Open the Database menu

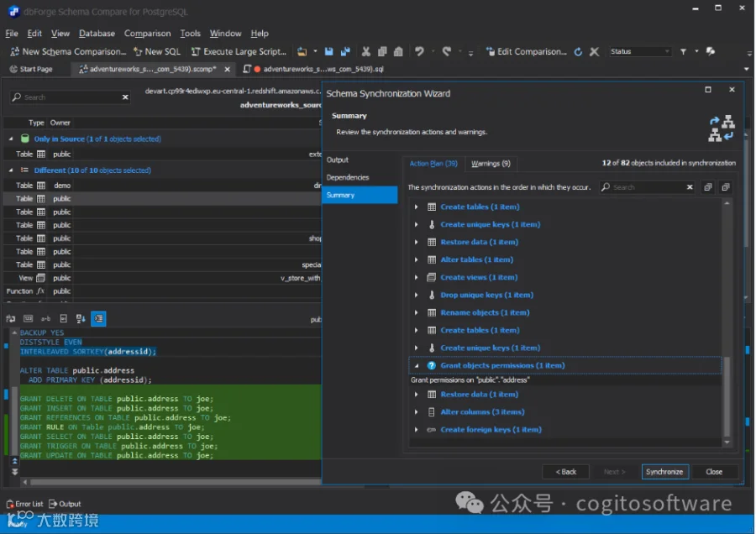97,34
